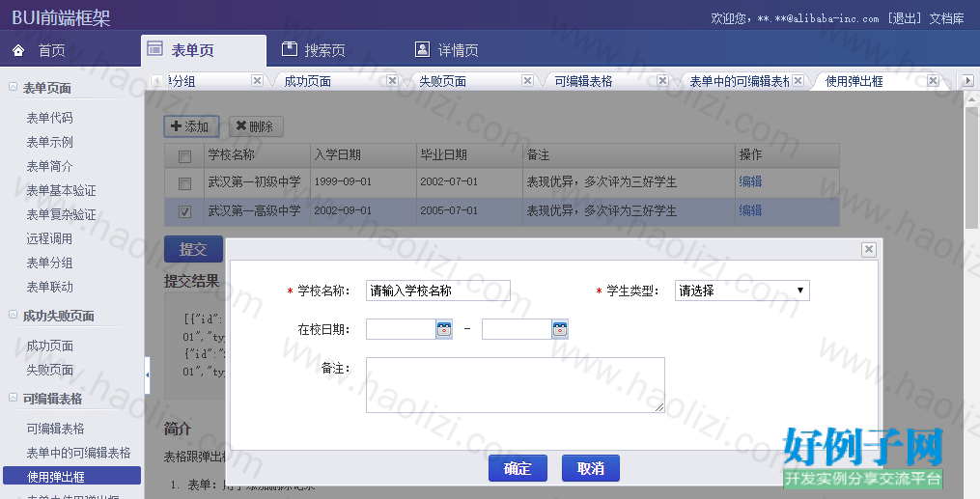Collapse the 可编辑表格 sidebar section

click(13, 398)
